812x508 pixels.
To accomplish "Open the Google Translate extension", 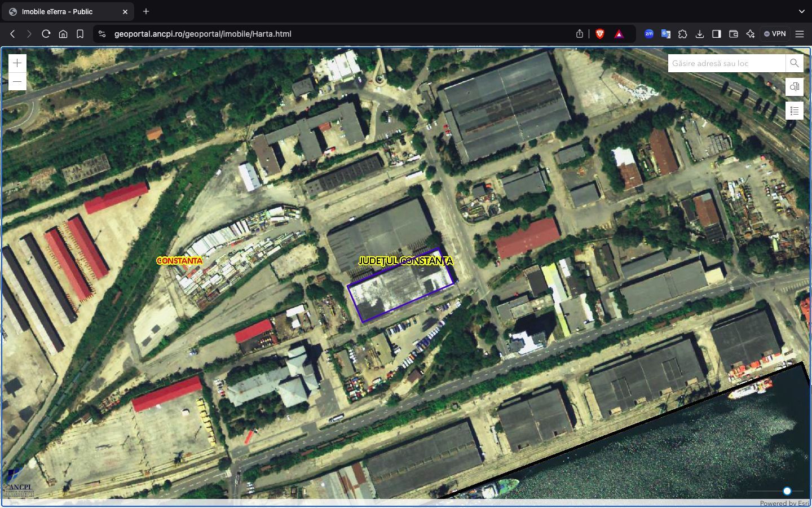I will pos(666,34).
